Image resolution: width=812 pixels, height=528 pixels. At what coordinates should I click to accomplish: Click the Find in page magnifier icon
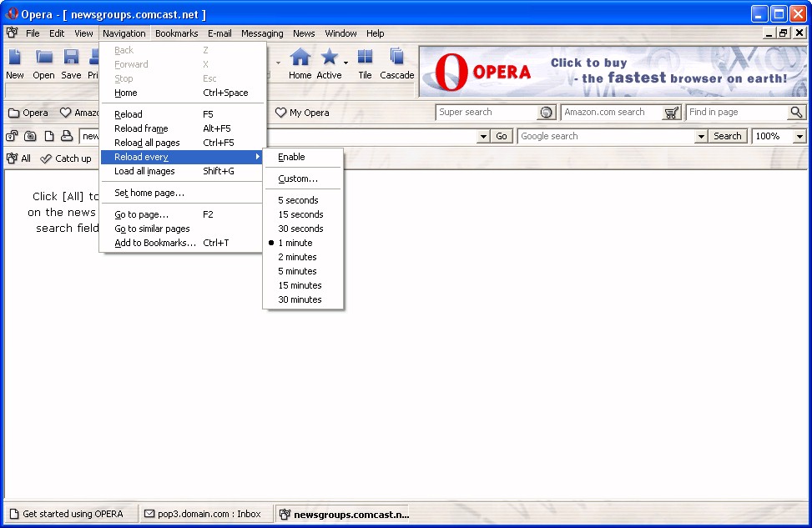click(796, 113)
